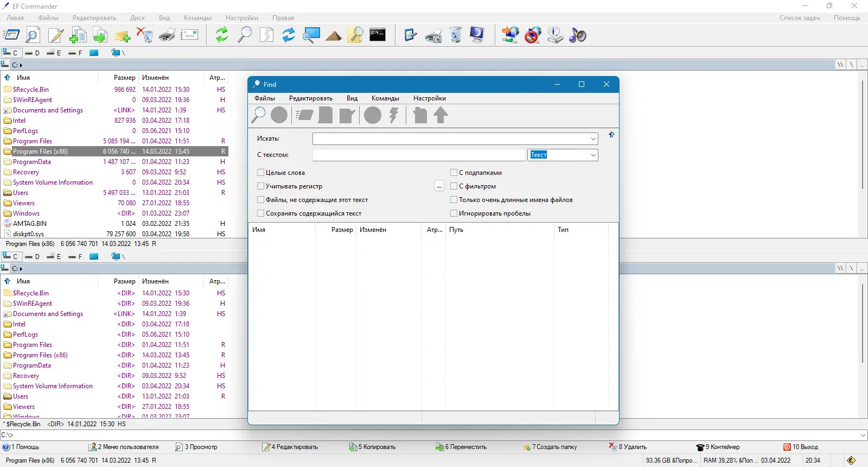This screenshot has width=868, height=467.
Task: Check the 'Учитывать регистр' option
Action: (261, 186)
